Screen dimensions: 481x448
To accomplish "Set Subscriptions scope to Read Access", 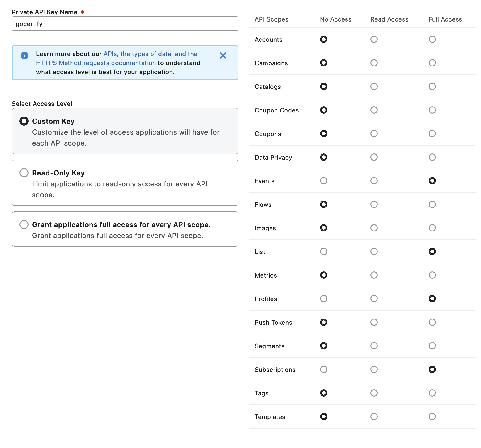I will (x=374, y=369).
